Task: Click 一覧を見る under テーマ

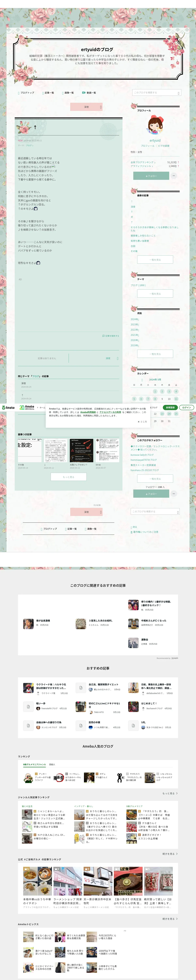Action: click(x=155, y=293)
